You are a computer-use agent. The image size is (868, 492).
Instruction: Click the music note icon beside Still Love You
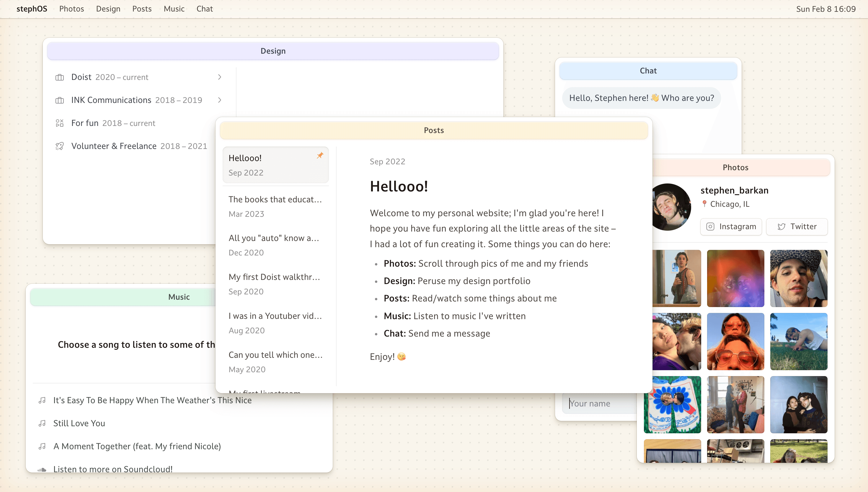pos(42,423)
